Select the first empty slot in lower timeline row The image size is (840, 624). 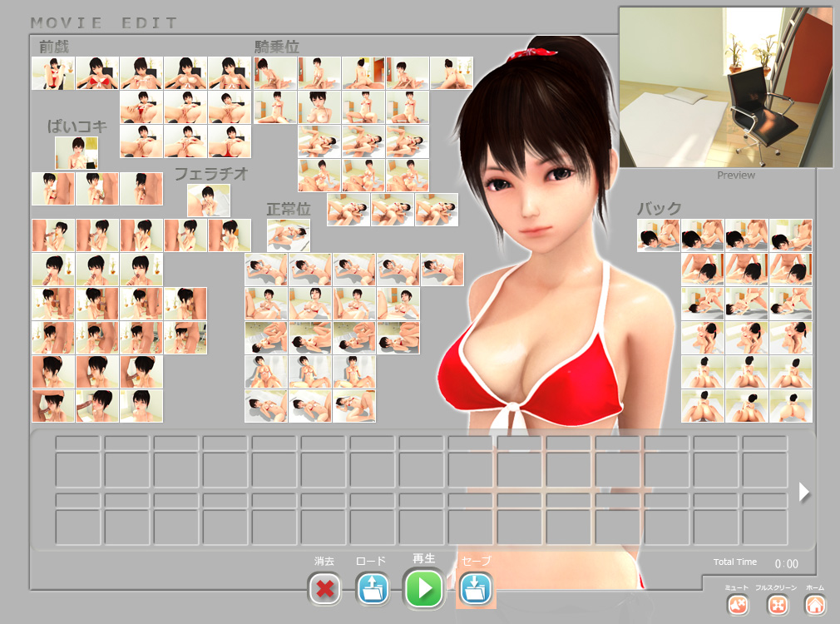[x=77, y=526]
